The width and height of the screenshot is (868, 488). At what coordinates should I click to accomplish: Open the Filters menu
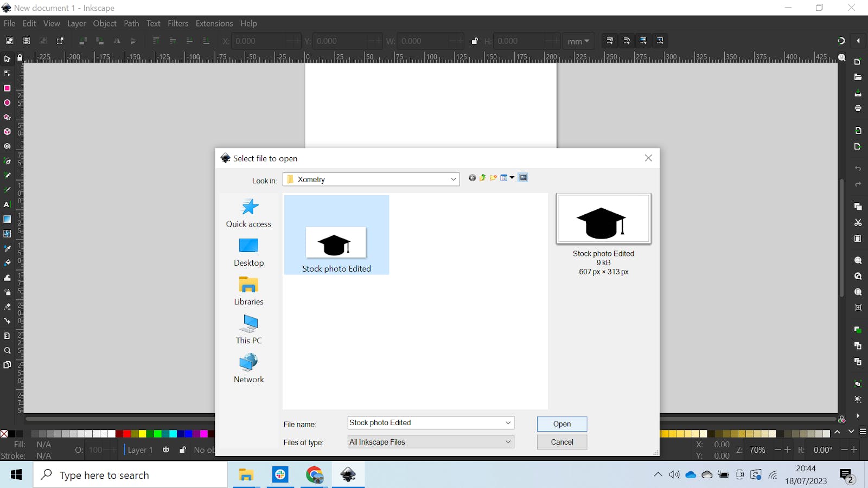[x=178, y=23]
